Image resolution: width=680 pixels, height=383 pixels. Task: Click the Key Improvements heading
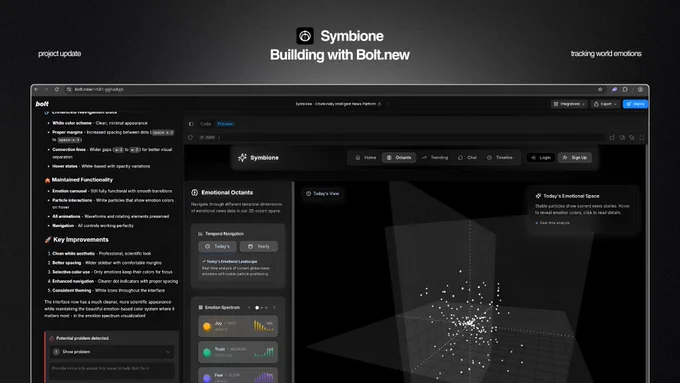[81, 240]
